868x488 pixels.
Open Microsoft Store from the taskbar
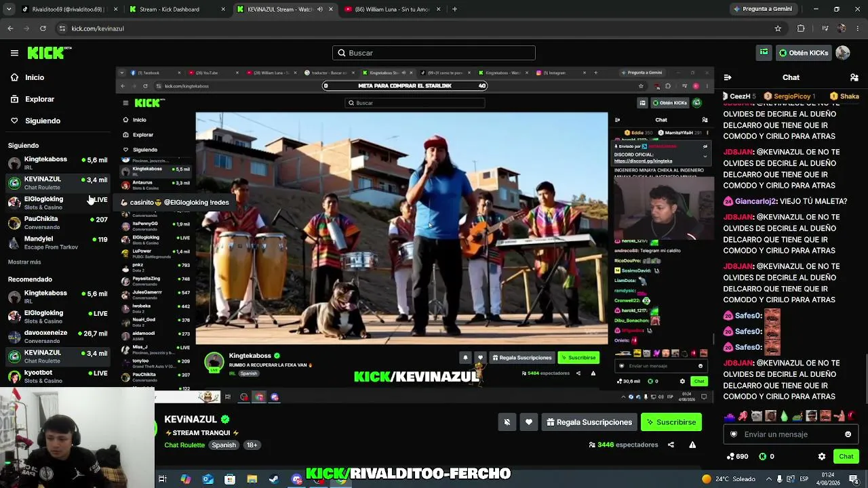point(230,479)
